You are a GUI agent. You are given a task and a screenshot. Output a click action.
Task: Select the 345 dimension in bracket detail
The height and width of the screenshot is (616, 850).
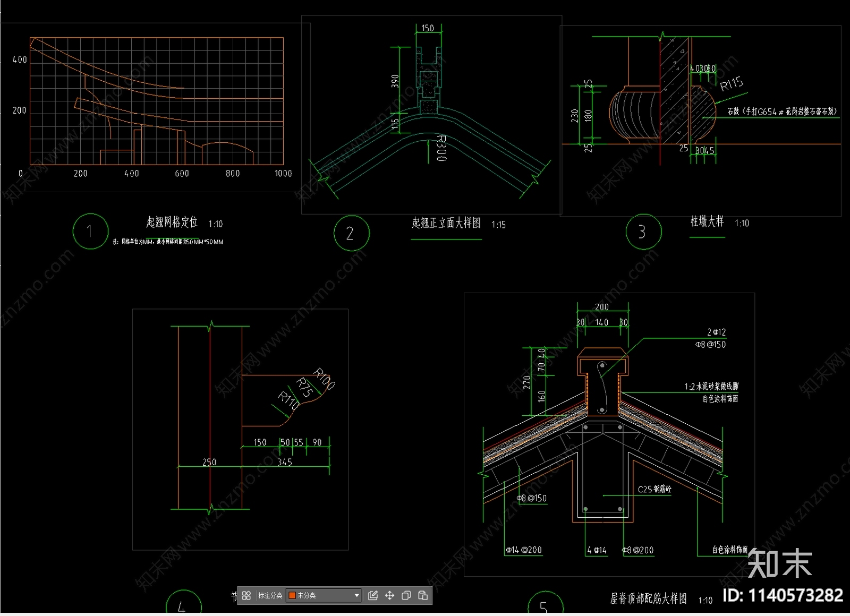[x=285, y=462]
